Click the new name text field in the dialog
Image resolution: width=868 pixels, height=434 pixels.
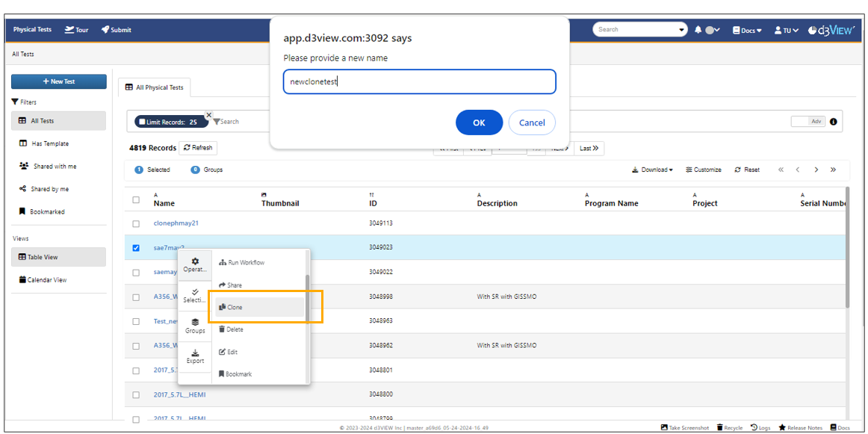pos(420,82)
